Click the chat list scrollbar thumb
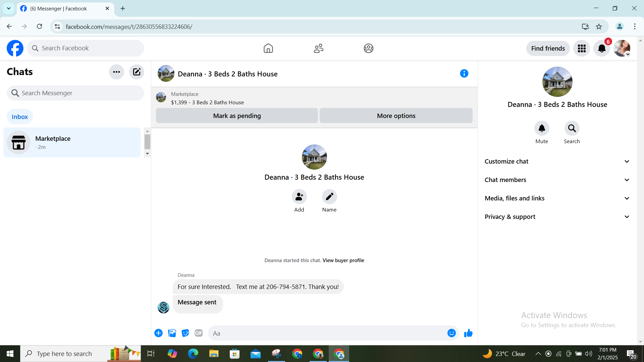Viewport: 644px width, 362px height. click(147, 141)
